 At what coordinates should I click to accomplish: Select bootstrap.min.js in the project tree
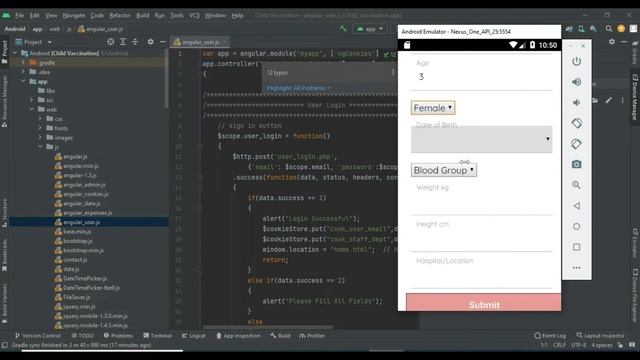click(x=83, y=250)
